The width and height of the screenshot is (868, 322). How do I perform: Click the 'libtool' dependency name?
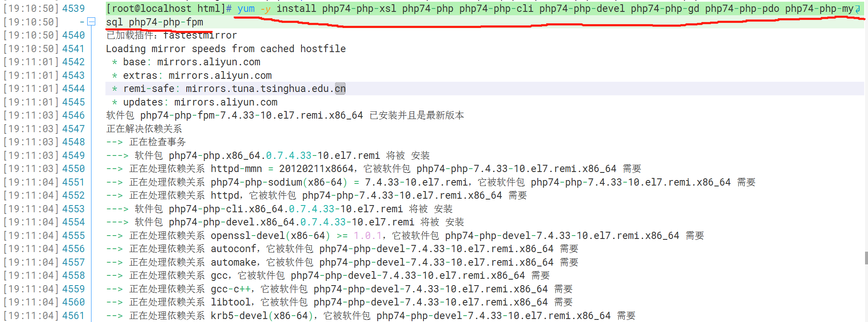tap(231, 302)
